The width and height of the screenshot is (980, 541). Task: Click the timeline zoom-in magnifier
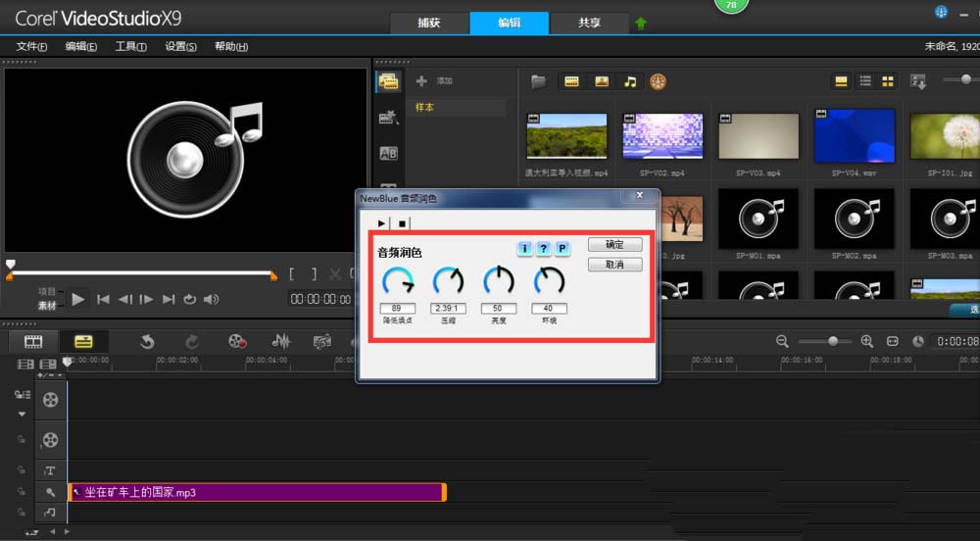866,341
